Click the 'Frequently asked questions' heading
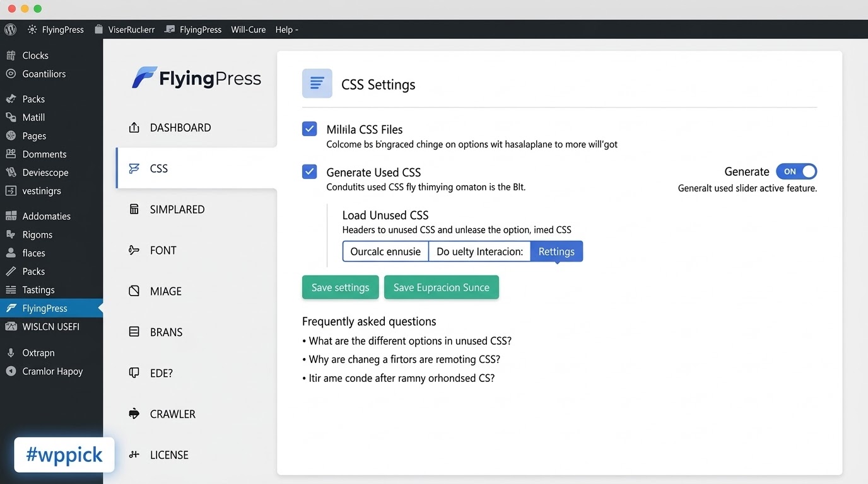Image resolution: width=868 pixels, height=484 pixels. (369, 321)
